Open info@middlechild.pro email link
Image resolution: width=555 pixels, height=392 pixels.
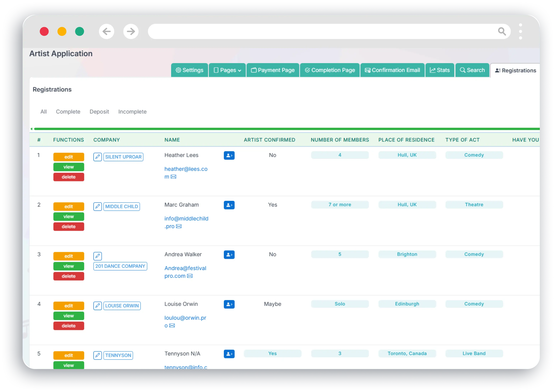point(186,218)
